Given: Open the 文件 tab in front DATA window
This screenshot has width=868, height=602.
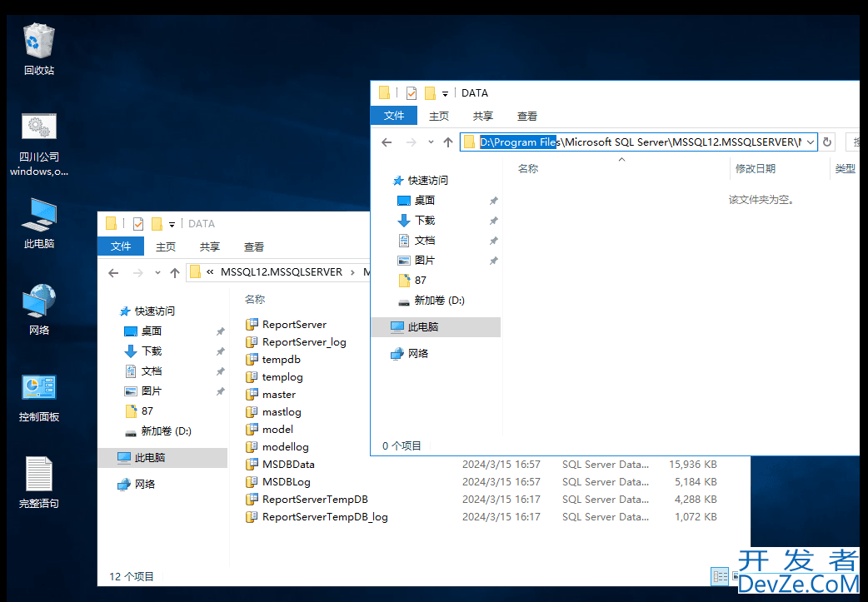Looking at the screenshot, I should 394,116.
